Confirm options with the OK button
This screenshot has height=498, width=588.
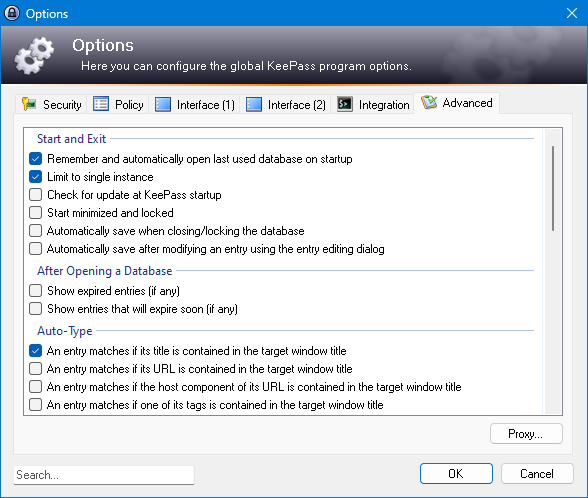(x=456, y=474)
